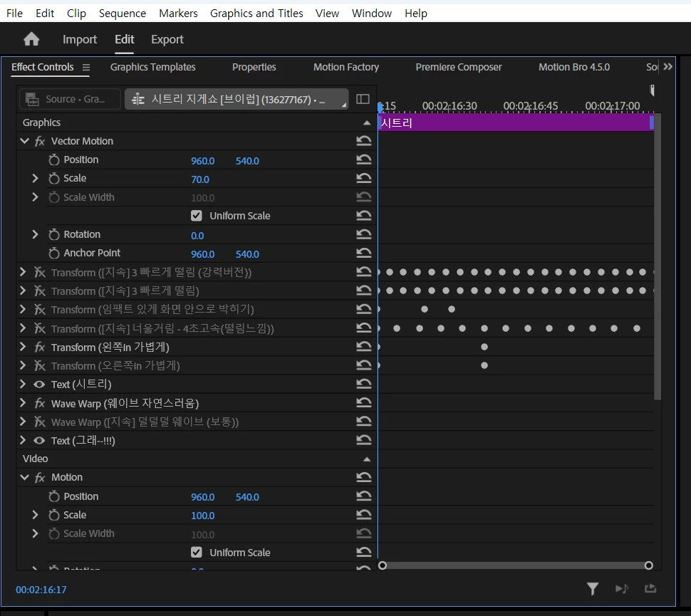
Task: Reset the Vector Motion effect
Action: point(363,141)
